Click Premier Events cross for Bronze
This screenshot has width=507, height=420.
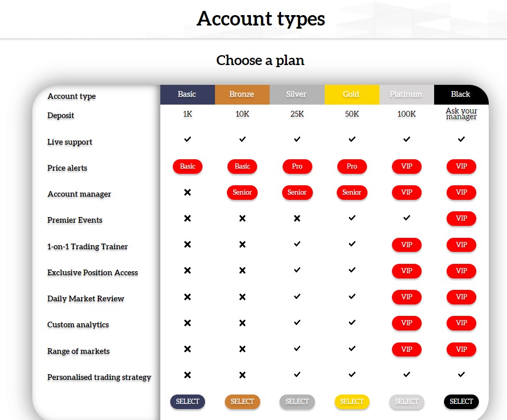242,219
